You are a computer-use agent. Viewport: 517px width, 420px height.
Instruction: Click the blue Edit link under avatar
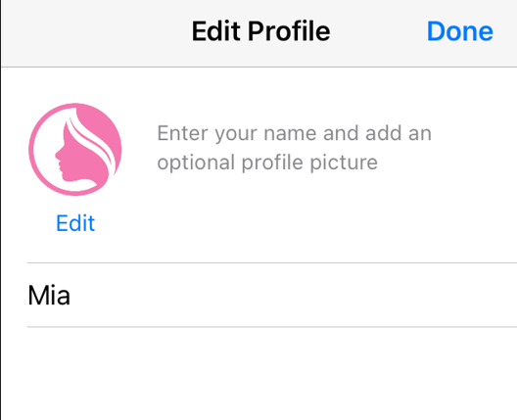click(x=75, y=223)
